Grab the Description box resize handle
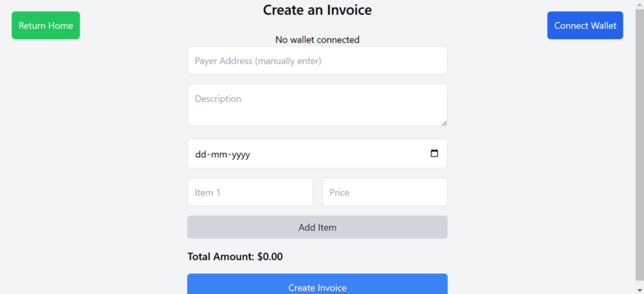The height and width of the screenshot is (294, 644). (444, 122)
